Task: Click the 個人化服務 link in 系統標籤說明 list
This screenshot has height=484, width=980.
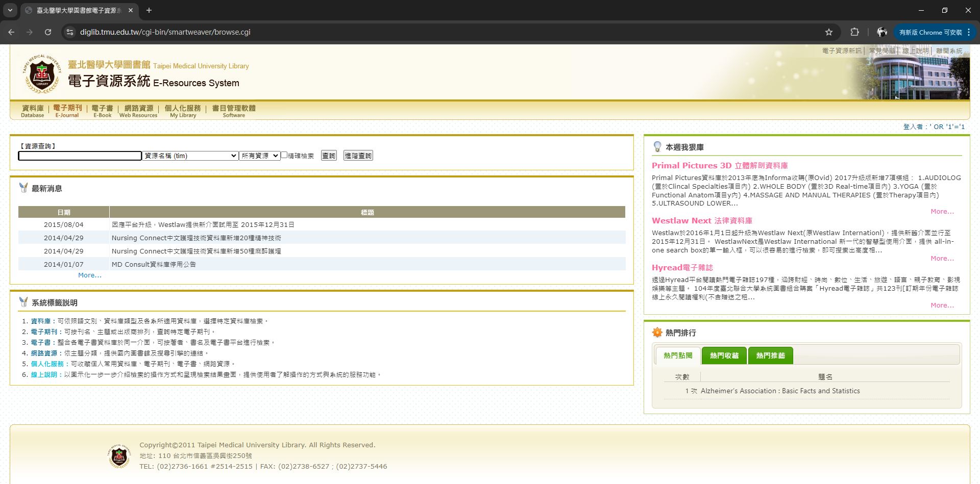Action: point(47,364)
